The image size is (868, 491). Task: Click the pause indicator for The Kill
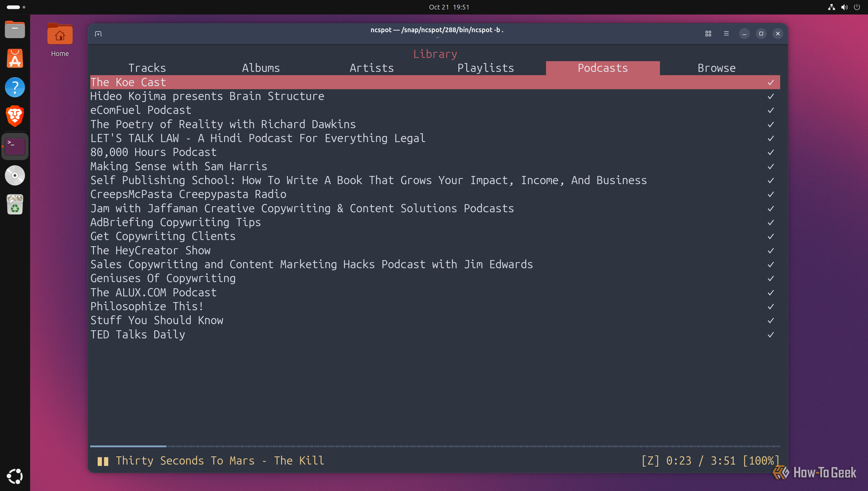click(x=103, y=461)
